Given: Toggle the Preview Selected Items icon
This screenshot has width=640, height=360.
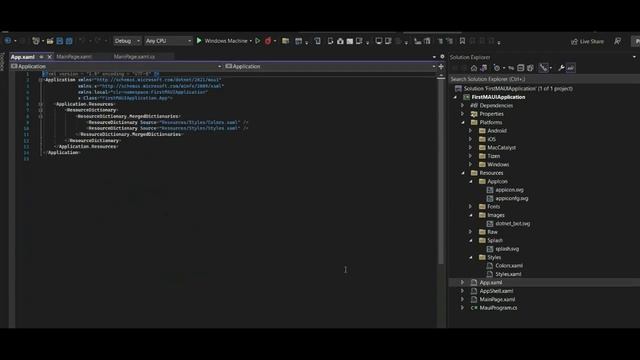Looking at the screenshot, I should pos(570,68).
